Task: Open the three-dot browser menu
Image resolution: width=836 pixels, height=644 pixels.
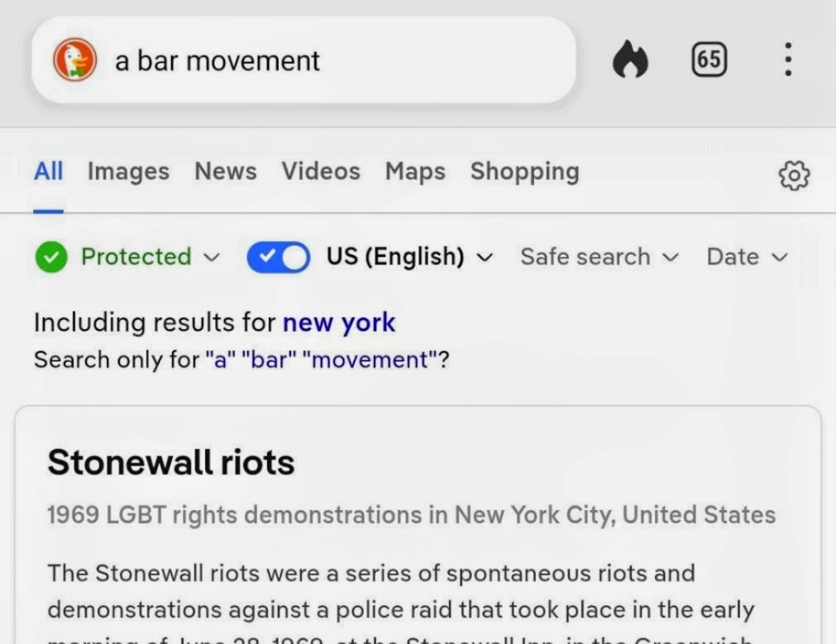Action: pos(788,60)
